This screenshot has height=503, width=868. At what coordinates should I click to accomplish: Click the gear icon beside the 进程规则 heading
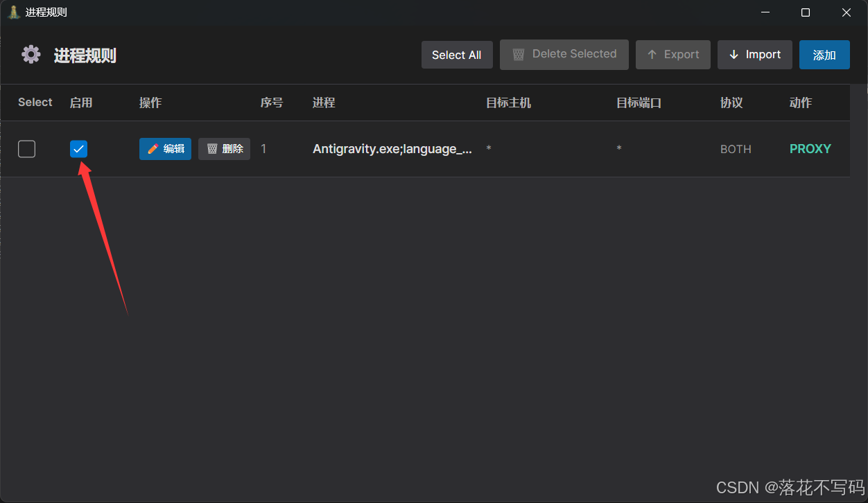(31, 55)
